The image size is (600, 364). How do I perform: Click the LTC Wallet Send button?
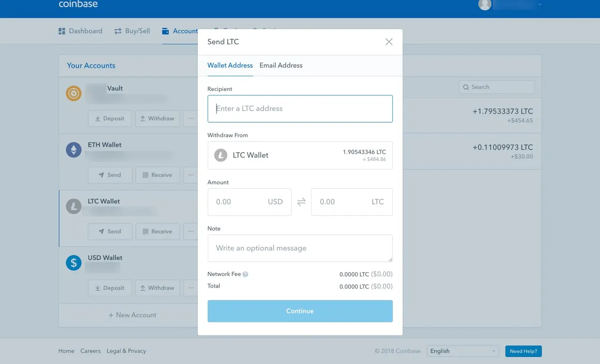[x=110, y=231]
